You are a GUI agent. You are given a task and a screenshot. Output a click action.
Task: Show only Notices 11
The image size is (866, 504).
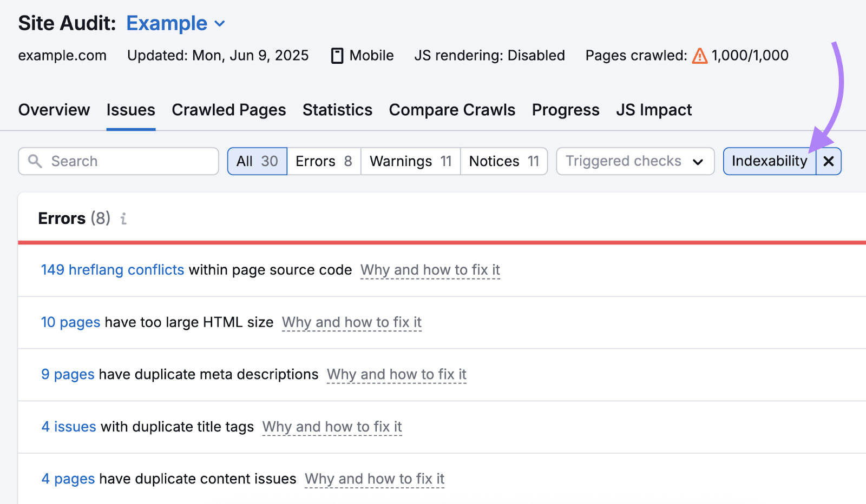point(503,161)
